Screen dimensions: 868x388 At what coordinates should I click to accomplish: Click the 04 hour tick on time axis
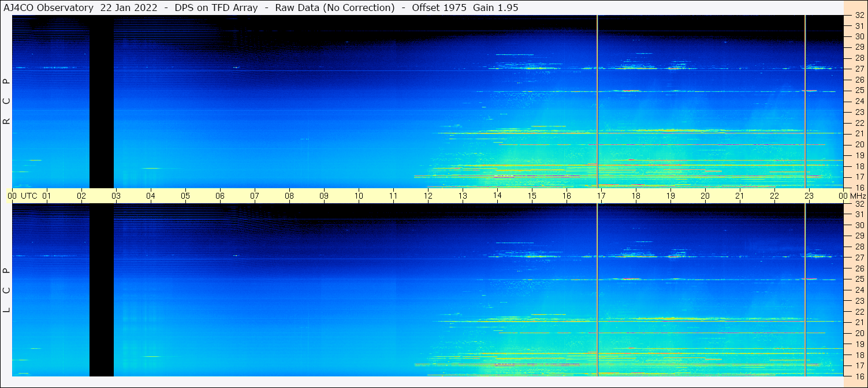click(151, 196)
